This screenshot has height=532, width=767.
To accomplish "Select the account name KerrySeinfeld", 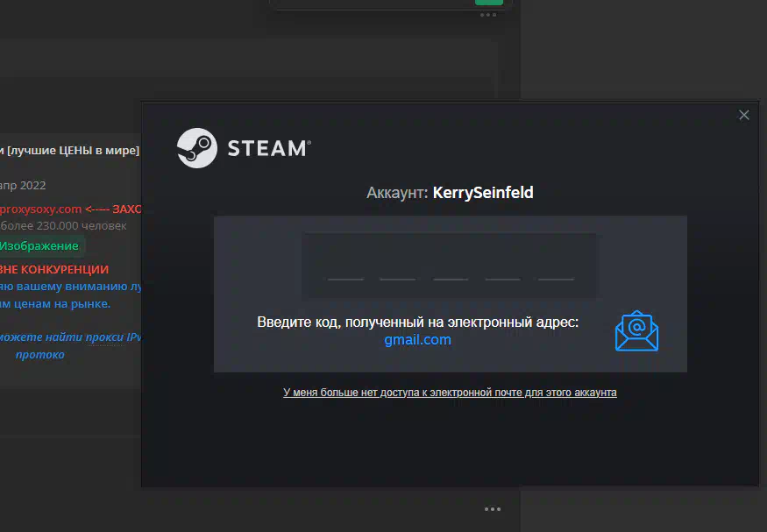I will point(483,193).
